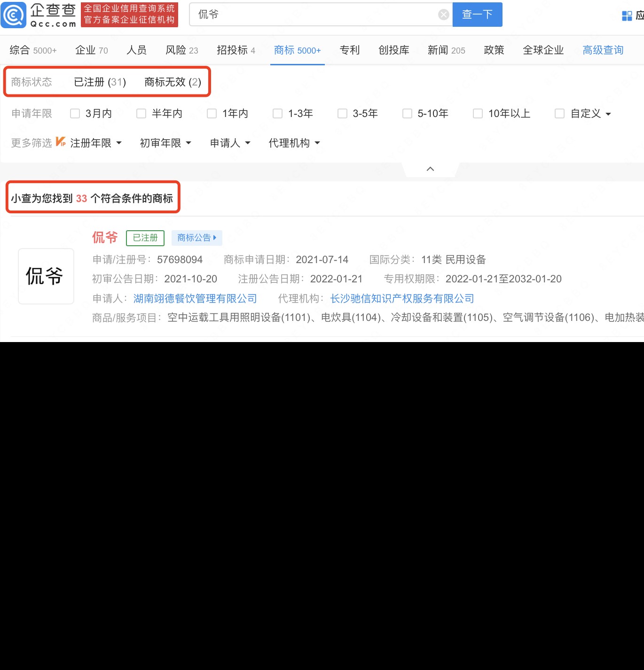Open the 人员 tab
This screenshot has height=670, width=644.
point(136,50)
